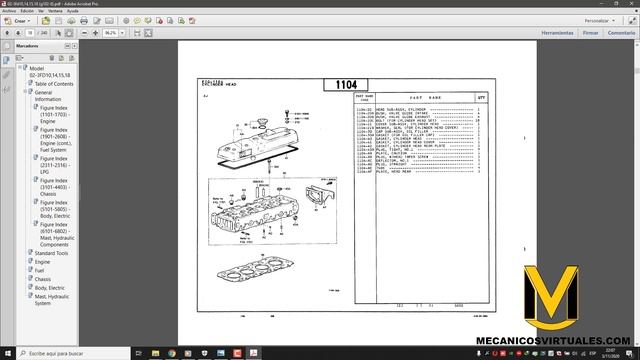The width and height of the screenshot is (640, 360).
Task: Click the new bookmark icon
Action: [61, 58]
